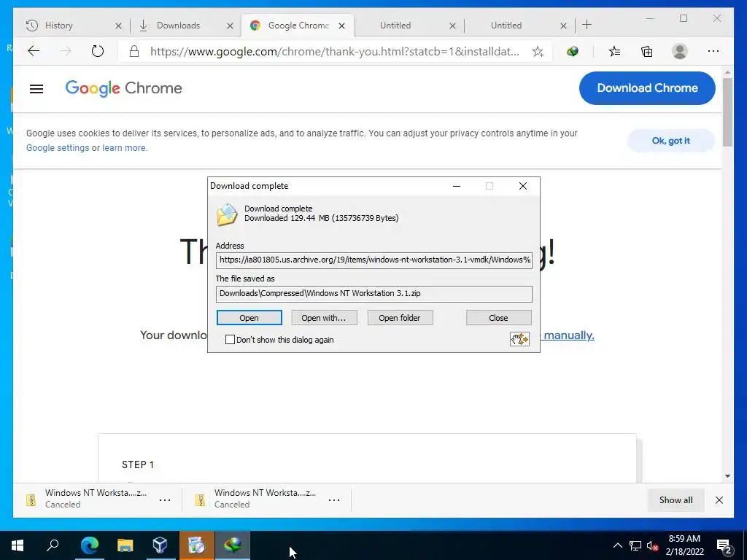Click Internet Download Manager taskbar icon
This screenshot has height=560, width=747.
click(x=233, y=545)
